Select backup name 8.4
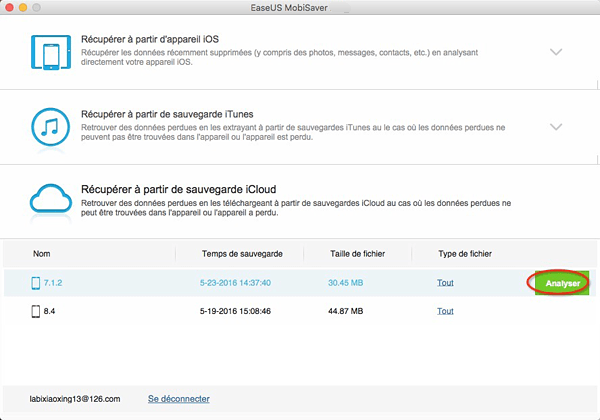Image resolution: width=600 pixels, height=420 pixels. (x=49, y=311)
